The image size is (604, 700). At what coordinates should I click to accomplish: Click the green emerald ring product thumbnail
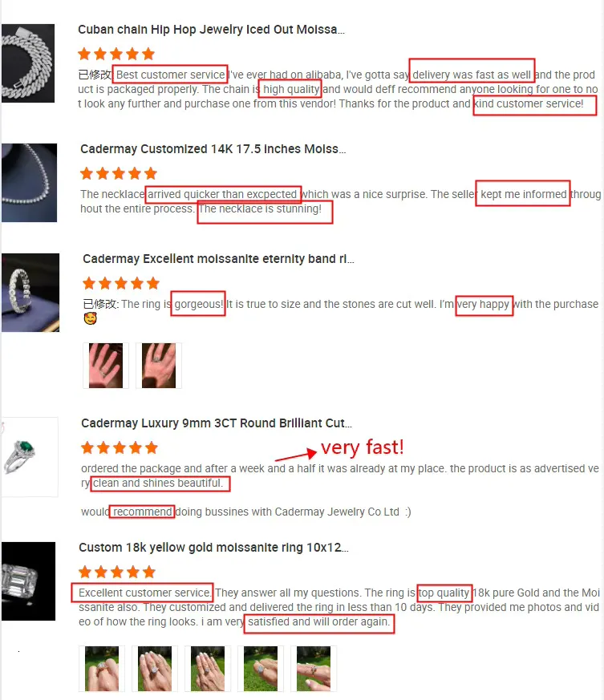pos(30,457)
